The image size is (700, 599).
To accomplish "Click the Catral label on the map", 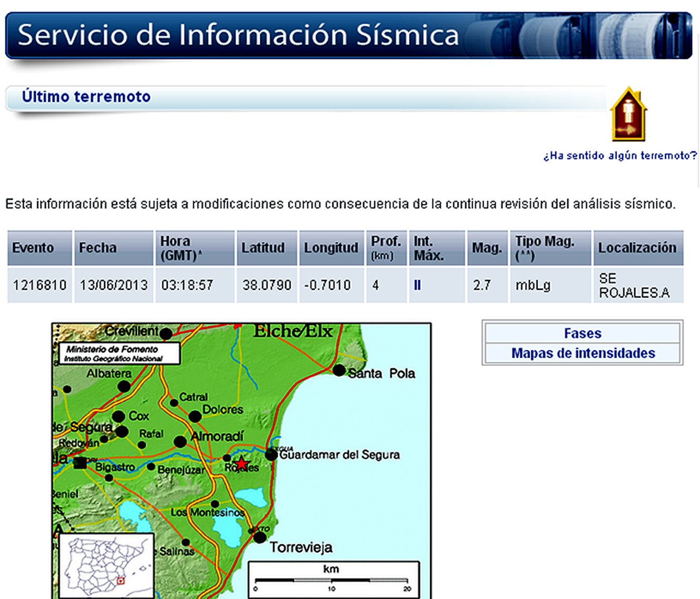I will point(194,397).
